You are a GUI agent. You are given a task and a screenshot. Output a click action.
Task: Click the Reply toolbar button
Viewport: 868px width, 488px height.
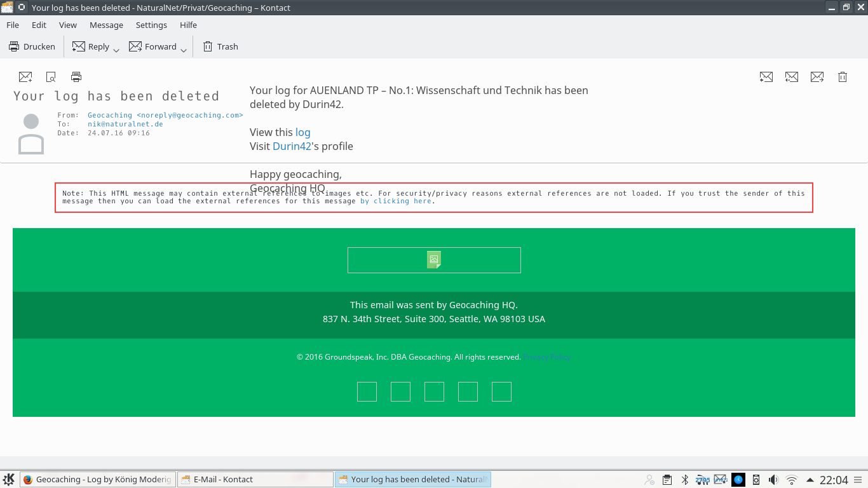(x=91, y=46)
